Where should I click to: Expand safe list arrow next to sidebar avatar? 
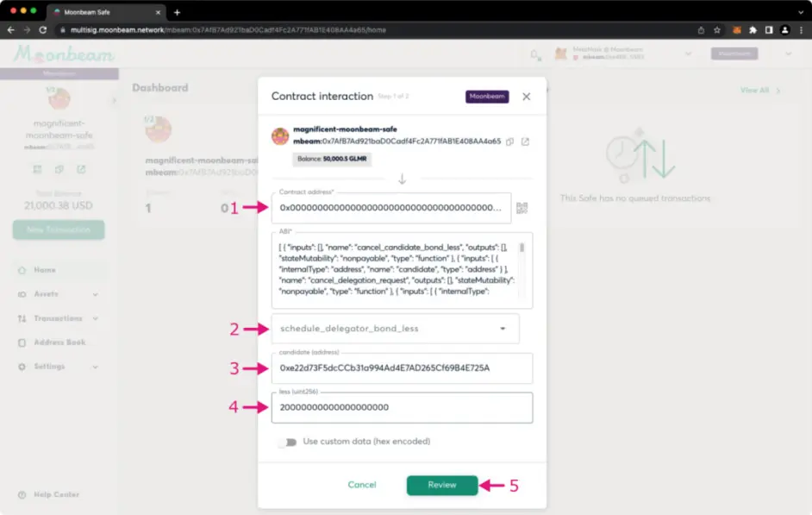point(114,100)
